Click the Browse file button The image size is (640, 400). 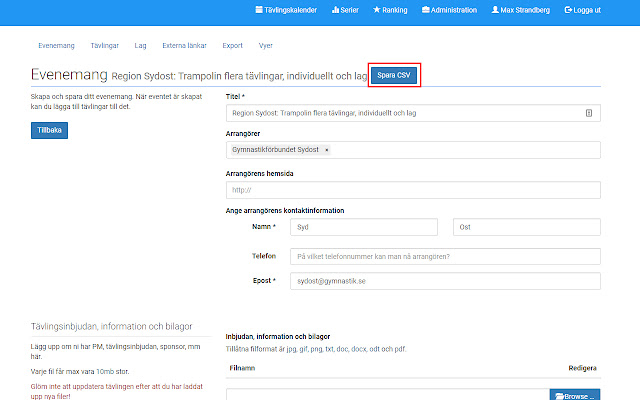[575, 395]
